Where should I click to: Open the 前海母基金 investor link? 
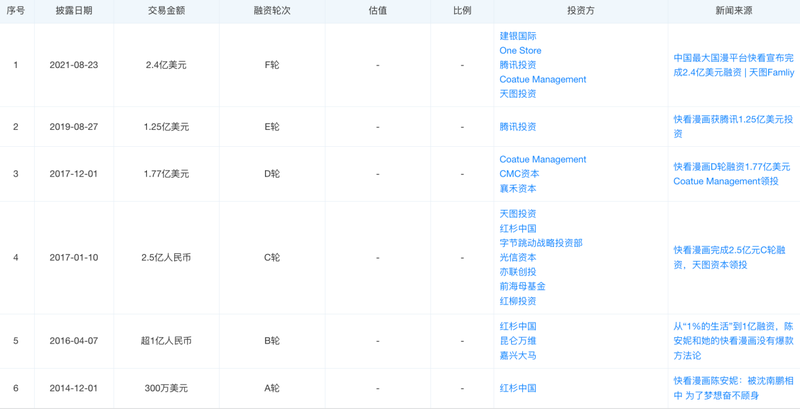(522, 287)
